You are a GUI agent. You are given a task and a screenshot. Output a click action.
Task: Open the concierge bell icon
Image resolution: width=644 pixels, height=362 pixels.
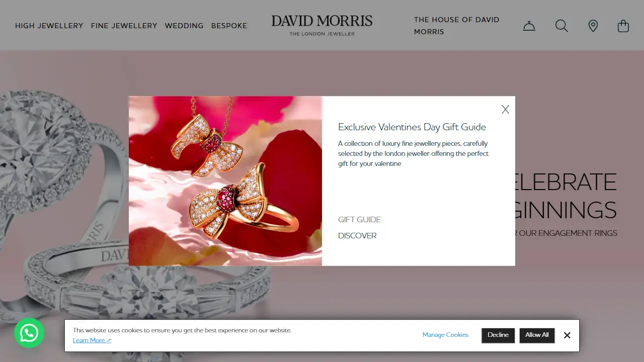tap(529, 26)
